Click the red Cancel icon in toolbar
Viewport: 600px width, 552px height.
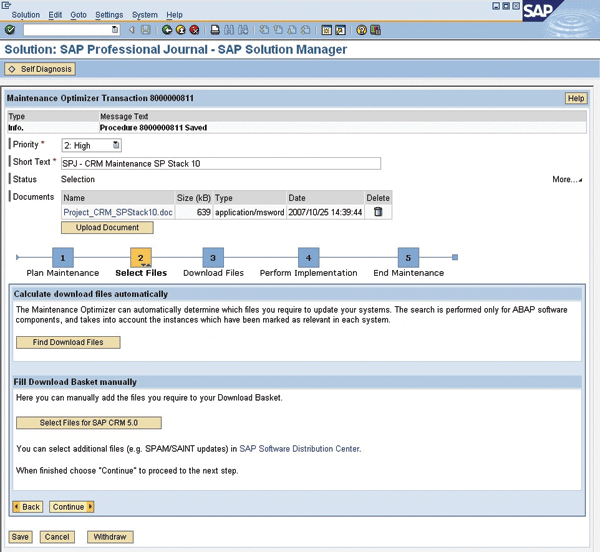(x=194, y=30)
